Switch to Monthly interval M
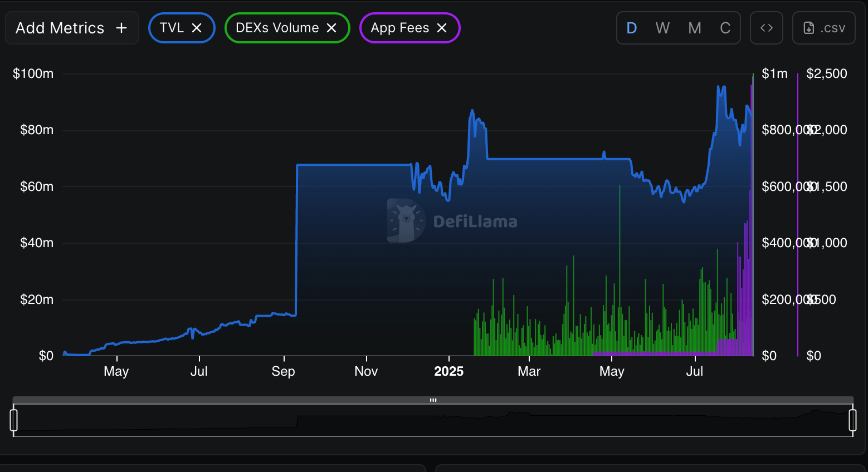This screenshot has height=472, width=868. point(695,28)
